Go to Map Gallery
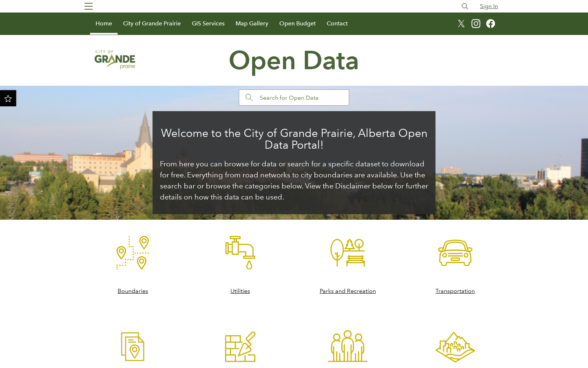Screen dimensions: 588x368 252,24
